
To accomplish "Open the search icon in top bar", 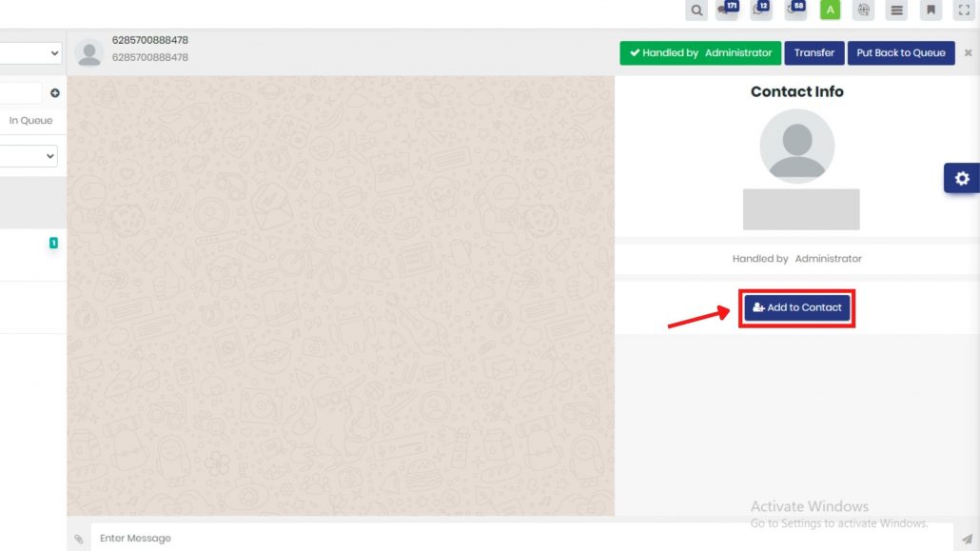I will [696, 10].
